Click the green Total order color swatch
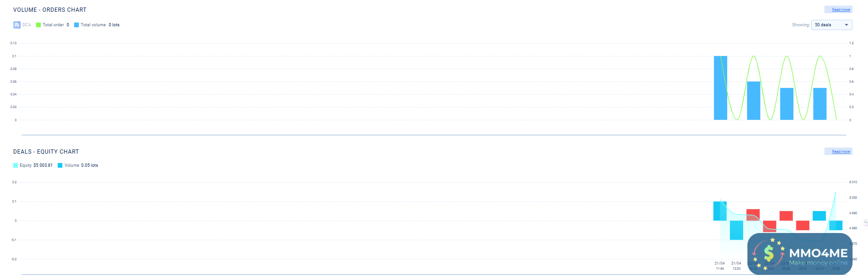The width and height of the screenshot is (868, 280). (x=38, y=25)
